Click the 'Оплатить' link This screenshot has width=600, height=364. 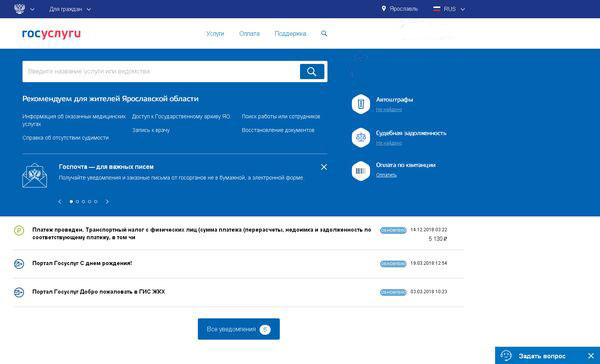386,175
